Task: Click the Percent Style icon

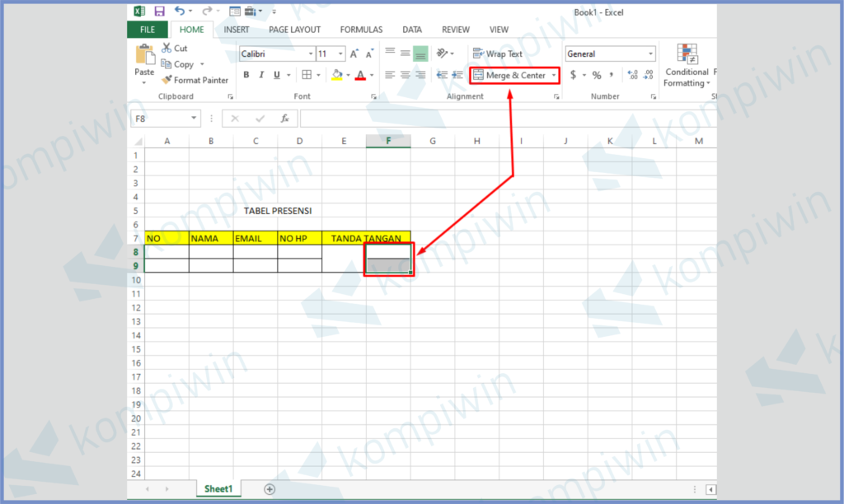Action: [597, 75]
